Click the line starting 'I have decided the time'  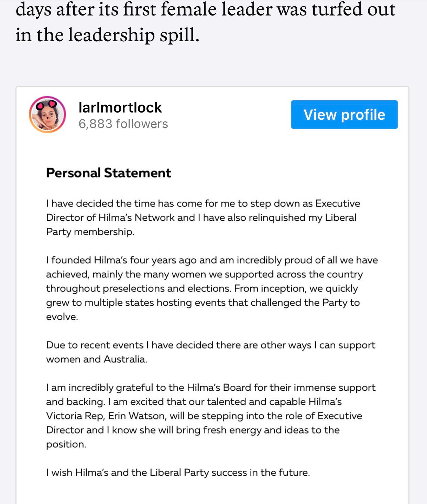pyautogui.click(x=203, y=203)
